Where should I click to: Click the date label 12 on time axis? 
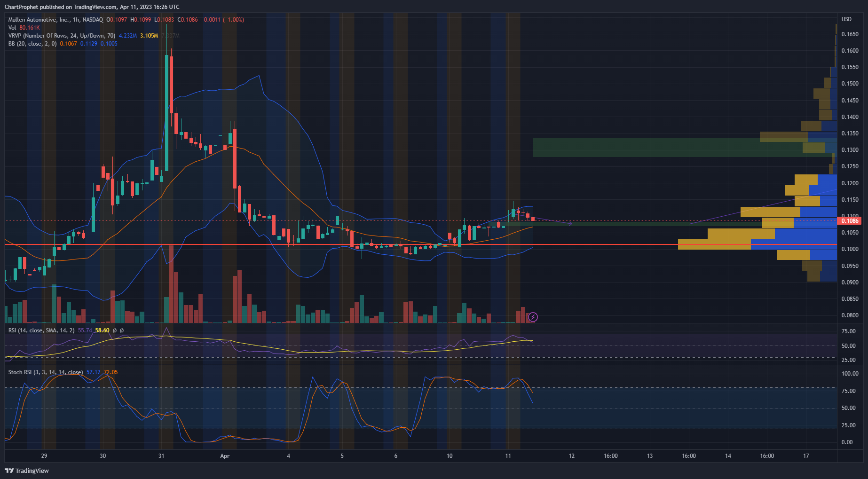pyautogui.click(x=572, y=456)
